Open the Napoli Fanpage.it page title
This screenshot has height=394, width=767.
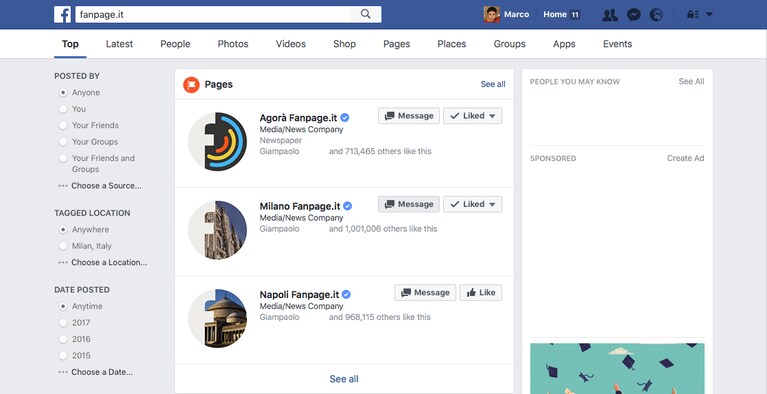[299, 295]
